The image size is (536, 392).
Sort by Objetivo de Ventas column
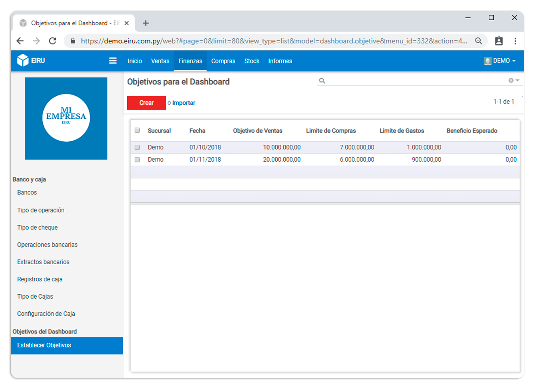(x=257, y=131)
